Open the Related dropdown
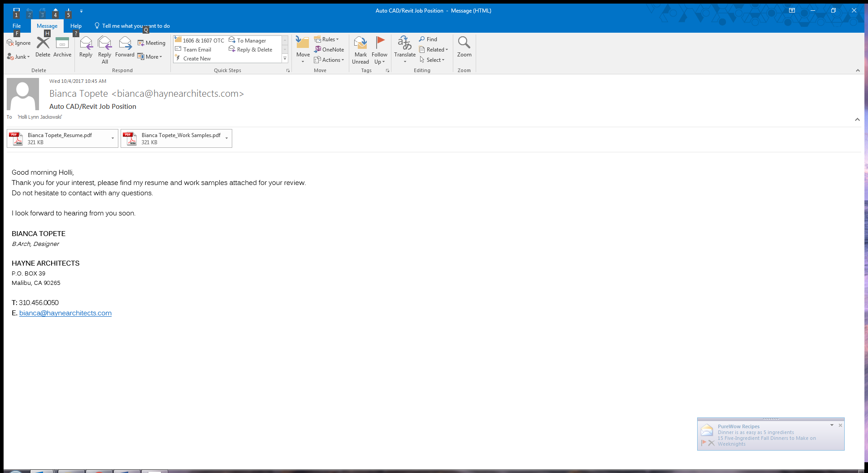The image size is (868, 473). tap(434, 50)
